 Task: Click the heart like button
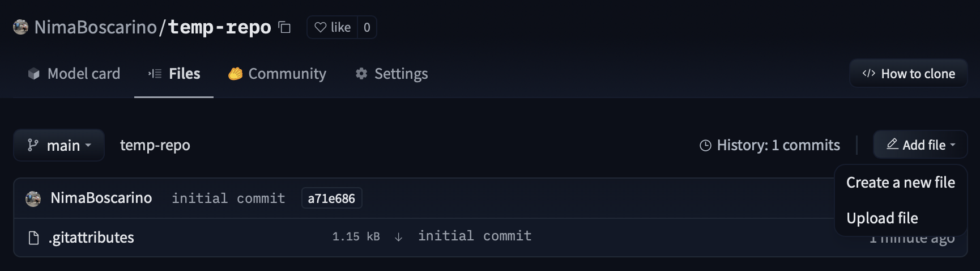333,27
